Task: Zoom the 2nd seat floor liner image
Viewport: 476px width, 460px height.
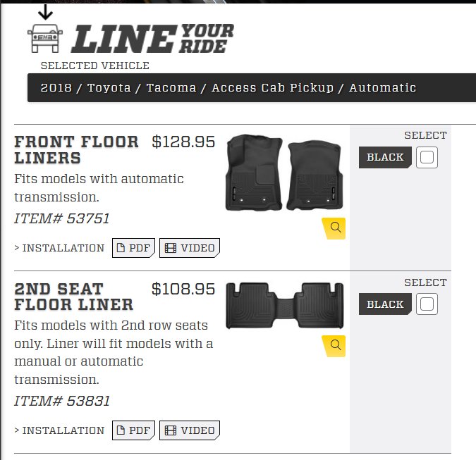Action: click(334, 346)
